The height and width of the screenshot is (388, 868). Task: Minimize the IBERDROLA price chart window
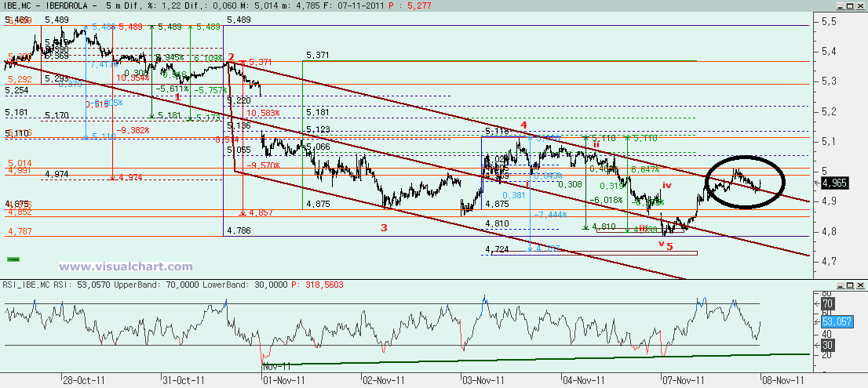pos(841,5)
